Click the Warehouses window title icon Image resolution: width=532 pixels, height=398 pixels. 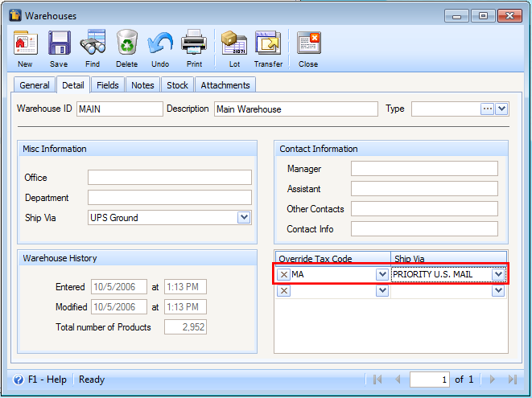pyautogui.click(x=15, y=15)
